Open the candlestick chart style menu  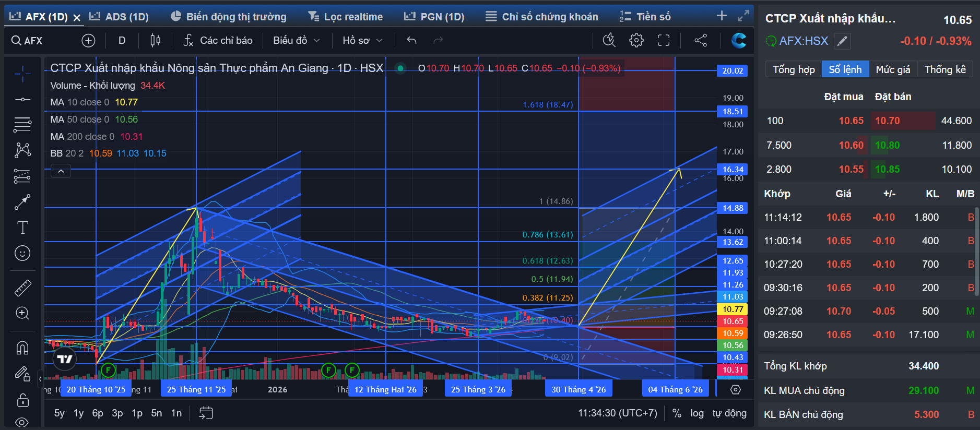(x=155, y=40)
